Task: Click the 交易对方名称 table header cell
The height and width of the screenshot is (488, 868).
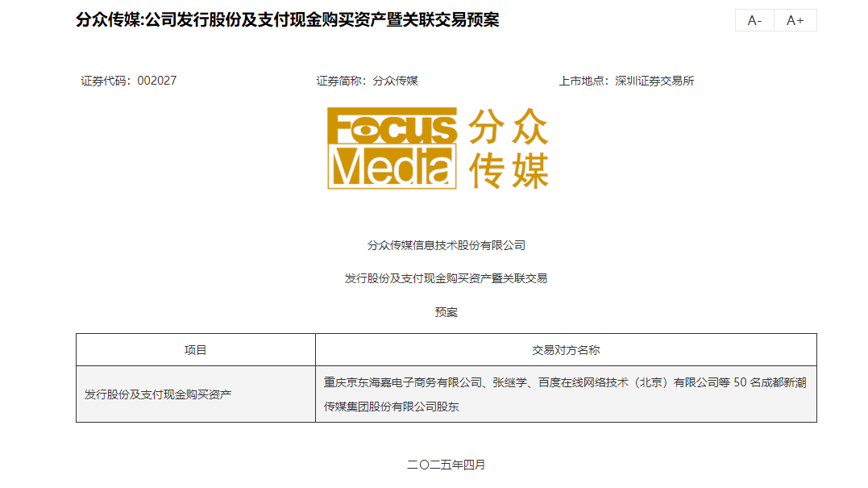Action: pyautogui.click(x=566, y=350)
